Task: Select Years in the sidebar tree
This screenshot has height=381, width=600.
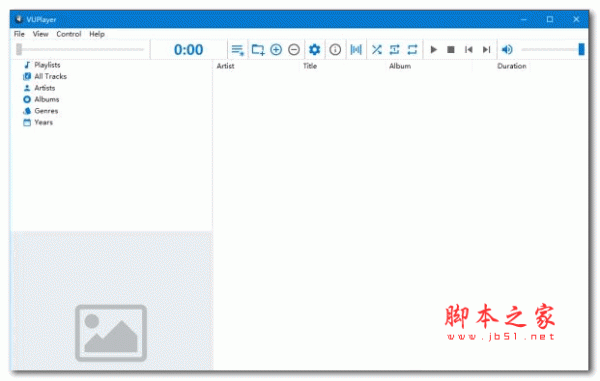Action: point(44,122)
